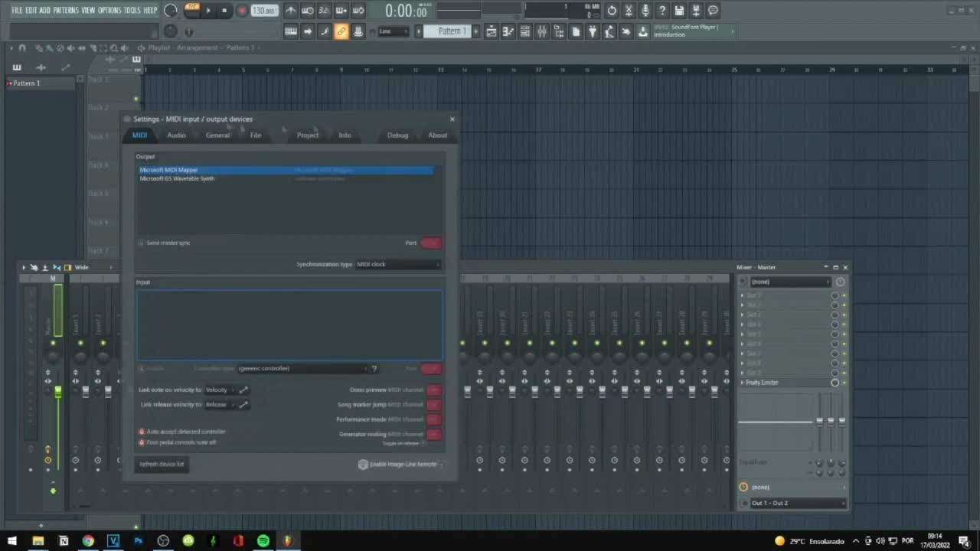Viewport: 980px width, 551px height.
Task: Switch to the File settings tab
Action: [256, 135]
